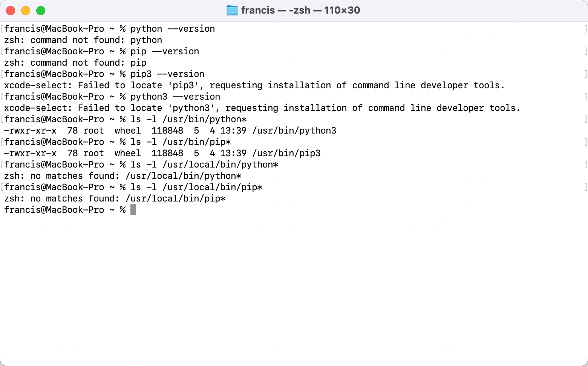Click the "python3 --version" command text
This screenshot has width=588, height=366.
[x=175, y=97]
